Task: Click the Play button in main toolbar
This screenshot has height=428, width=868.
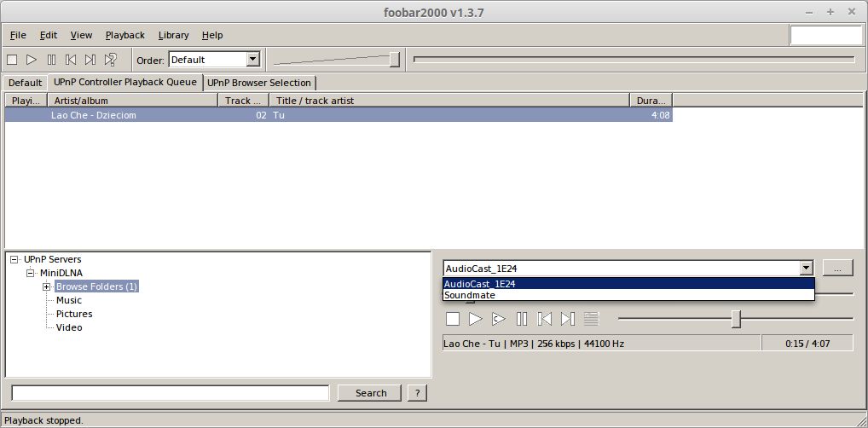Action: (32, 59)
